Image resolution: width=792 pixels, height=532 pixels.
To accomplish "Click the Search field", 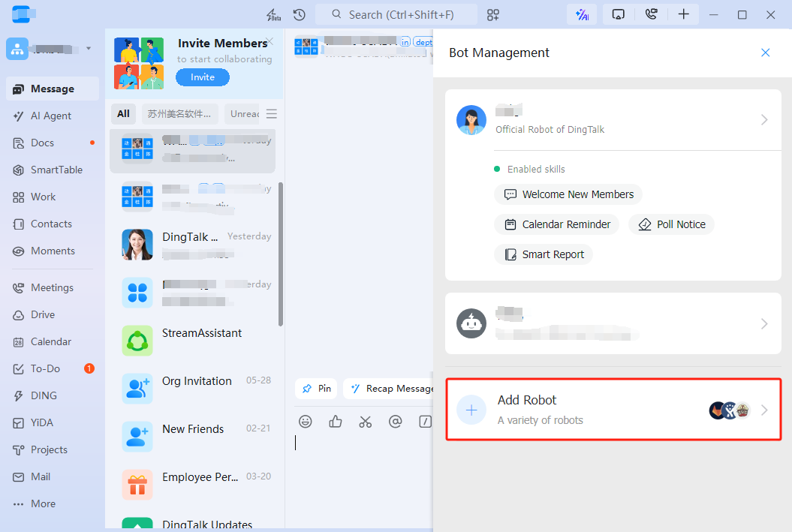I will click(396, 15).
